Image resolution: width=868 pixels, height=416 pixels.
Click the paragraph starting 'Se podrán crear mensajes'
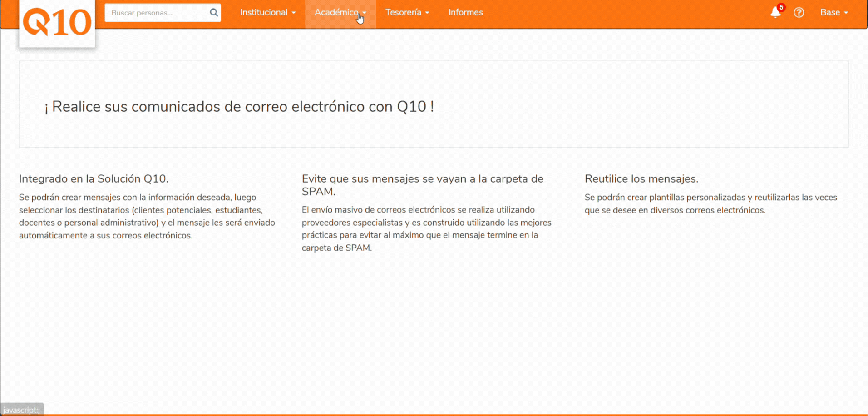click(147, 217)
